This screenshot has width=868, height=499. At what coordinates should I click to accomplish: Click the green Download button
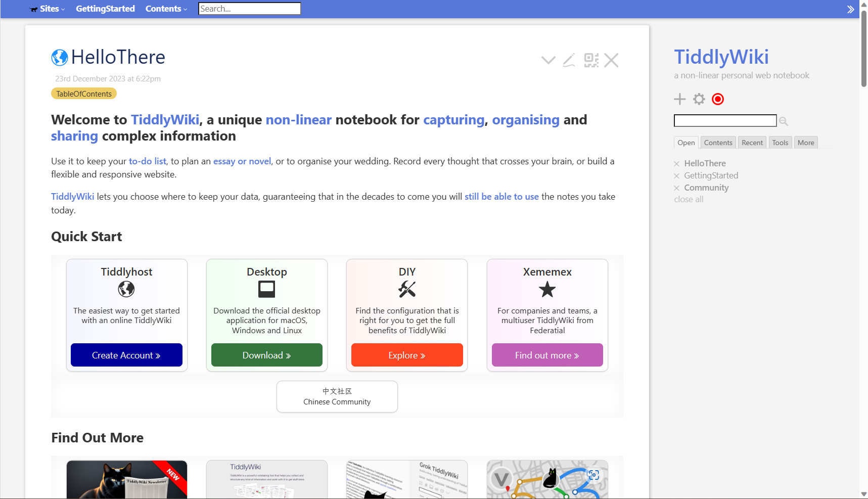pos(267,355)
